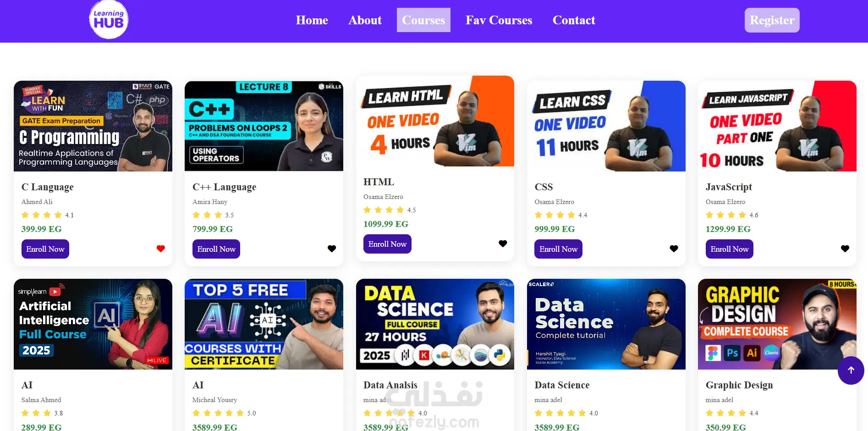This screenshot has height=431, width=868.
Task: Add CSS course to favorites via heart
Action: click(x=674, y=249)
